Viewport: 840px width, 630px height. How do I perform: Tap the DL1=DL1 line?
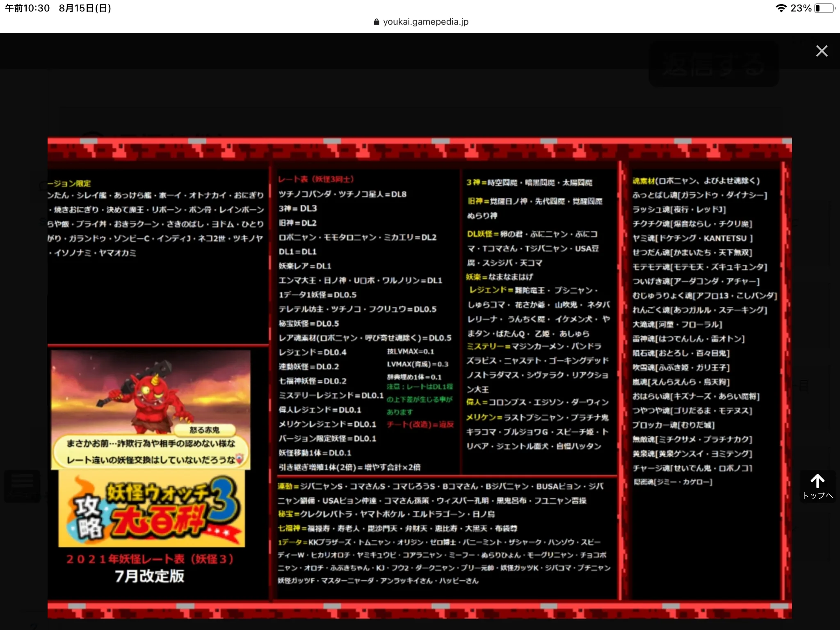[297, 251]
